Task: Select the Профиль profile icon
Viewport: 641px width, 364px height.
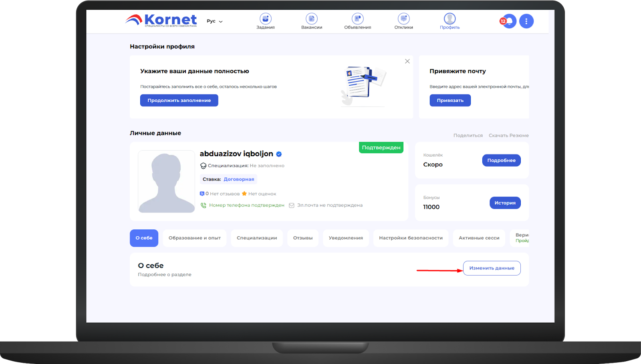Action: (450, 19)
